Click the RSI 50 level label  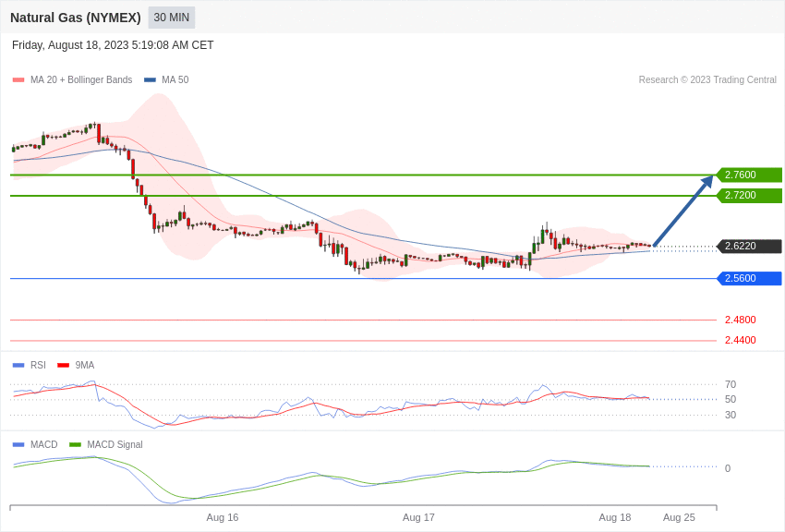731,399
